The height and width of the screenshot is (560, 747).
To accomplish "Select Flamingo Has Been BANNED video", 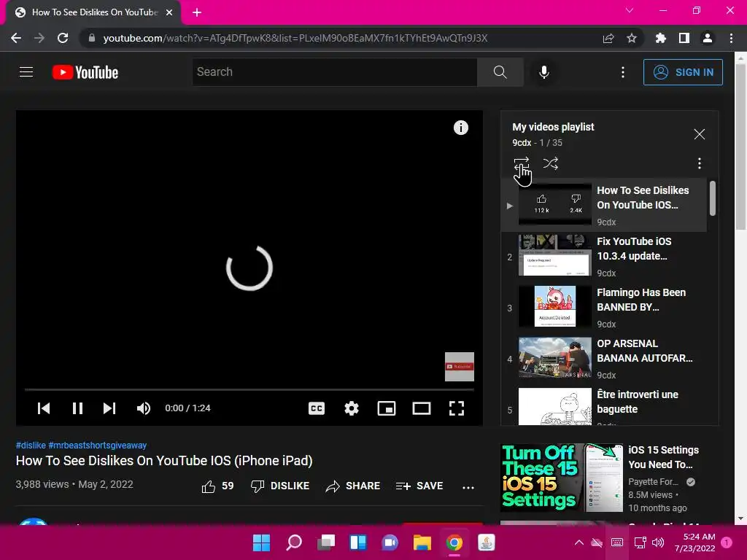I will pyautogui.click(x=604, y=307).
